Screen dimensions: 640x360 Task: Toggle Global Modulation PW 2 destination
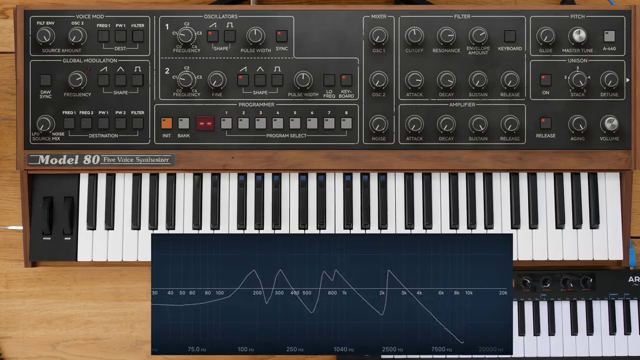click(x=120, y=123)
